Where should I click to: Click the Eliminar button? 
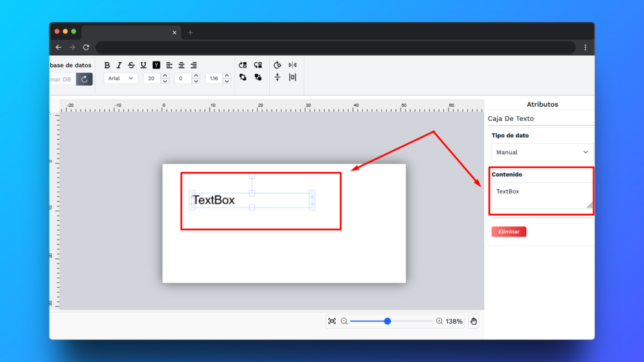pos(509,231)
